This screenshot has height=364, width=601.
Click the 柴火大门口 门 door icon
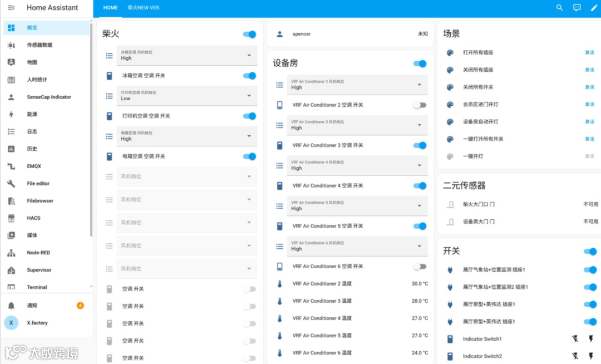pos(450,205)
